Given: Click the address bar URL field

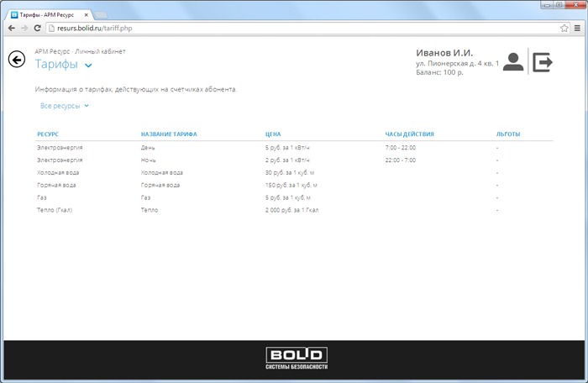Looking at the screenshot, I should pyautogui.click(x=294, y=28).
